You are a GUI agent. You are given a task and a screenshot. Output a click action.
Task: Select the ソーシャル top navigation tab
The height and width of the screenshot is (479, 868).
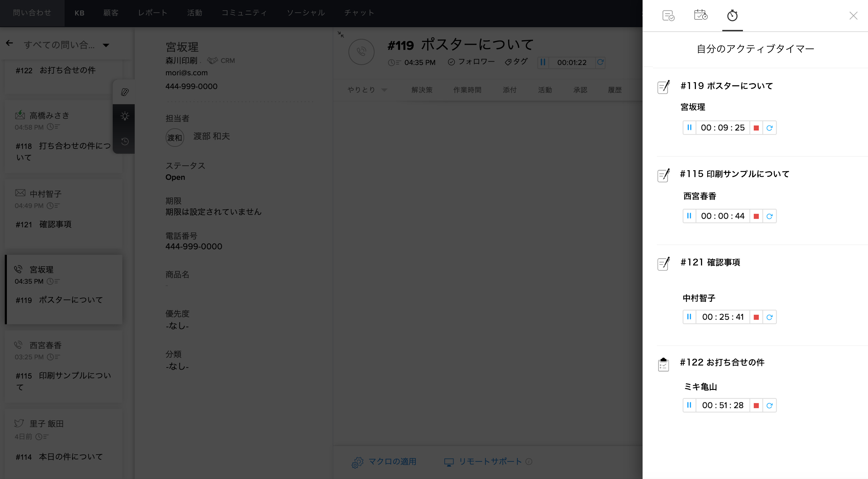pos(306,13)
